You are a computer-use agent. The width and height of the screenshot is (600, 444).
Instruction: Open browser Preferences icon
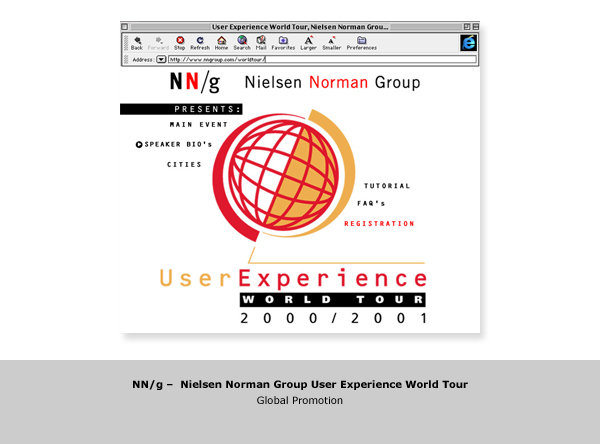click(362, 43)
